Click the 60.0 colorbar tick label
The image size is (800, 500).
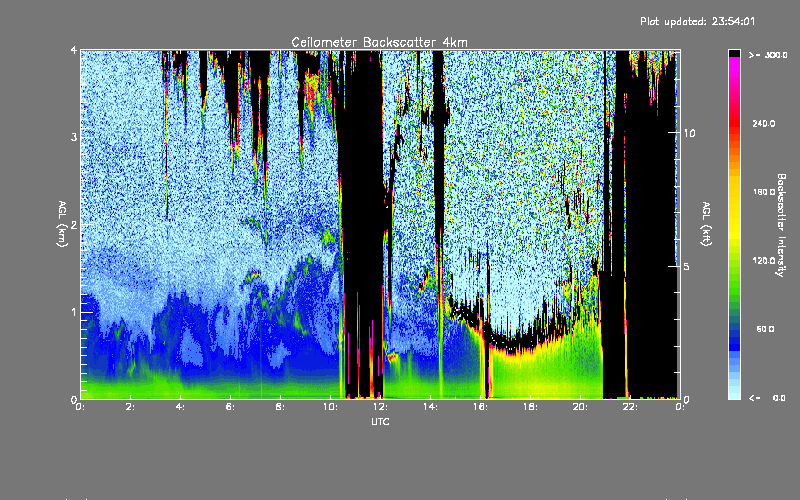[x=765, y=329]
